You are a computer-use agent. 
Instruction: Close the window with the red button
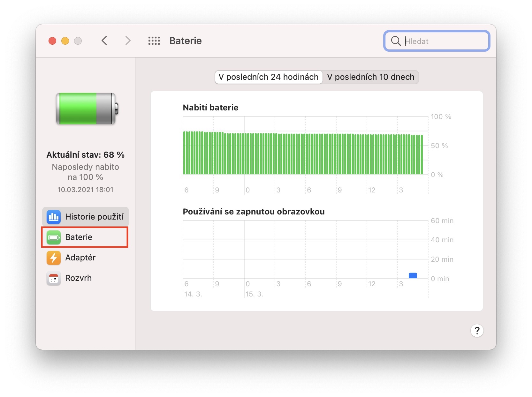[52, 41]
